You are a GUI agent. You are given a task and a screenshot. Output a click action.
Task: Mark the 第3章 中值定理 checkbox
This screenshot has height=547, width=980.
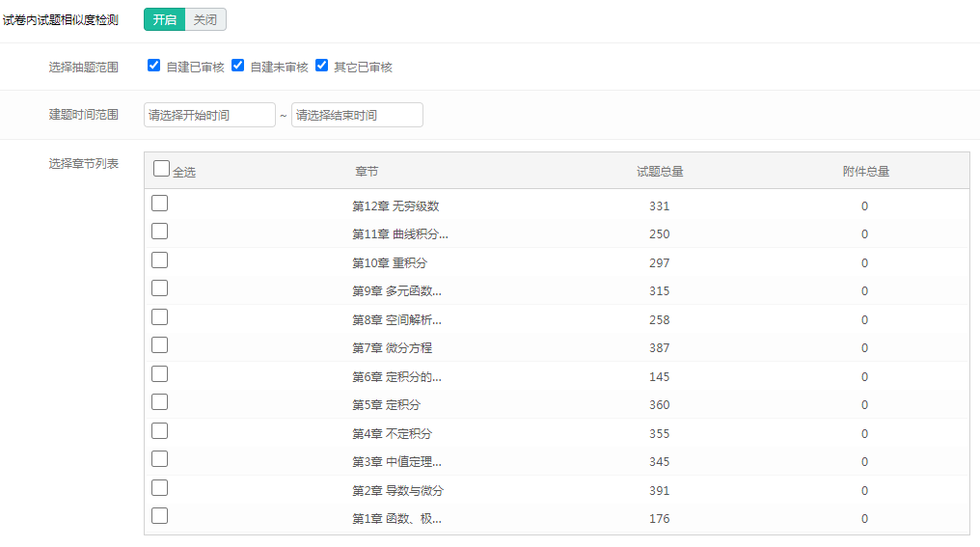[x=160, y=459]
